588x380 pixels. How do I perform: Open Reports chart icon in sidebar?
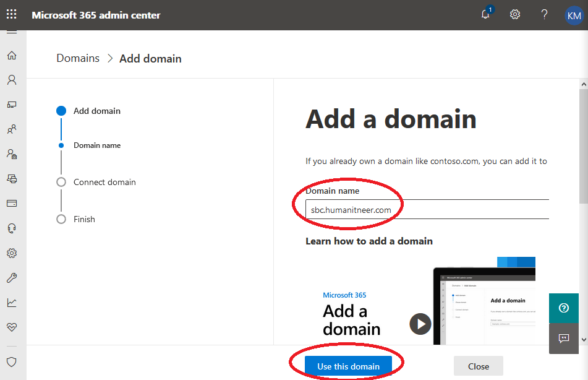12,303
